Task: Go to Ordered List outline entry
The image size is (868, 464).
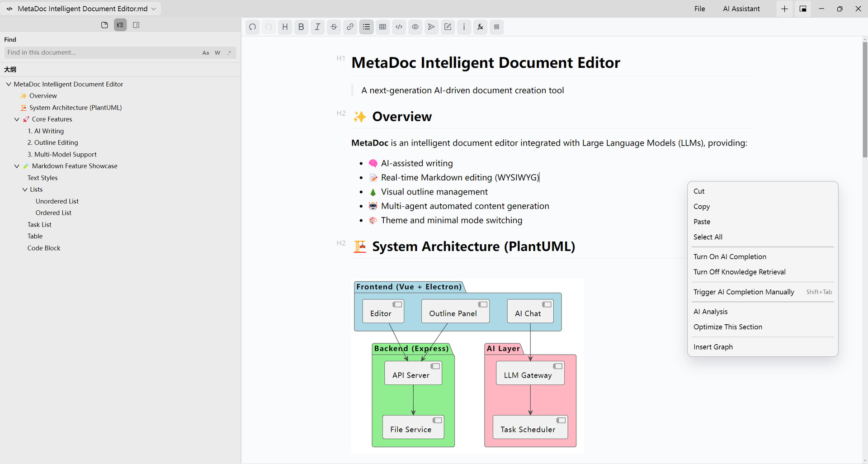Action: tap(53, 213)
